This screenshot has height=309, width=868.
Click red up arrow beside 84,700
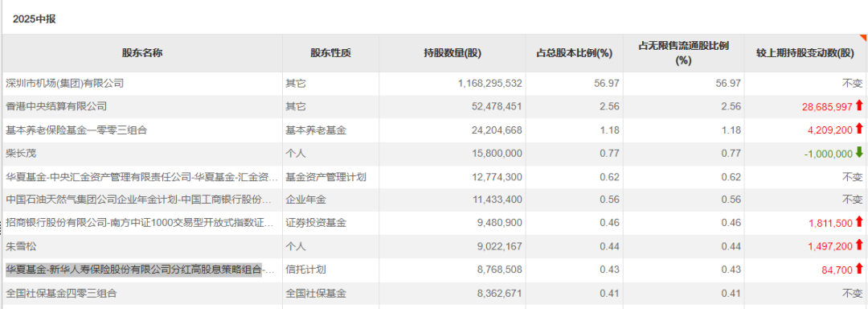coord(859,269)
